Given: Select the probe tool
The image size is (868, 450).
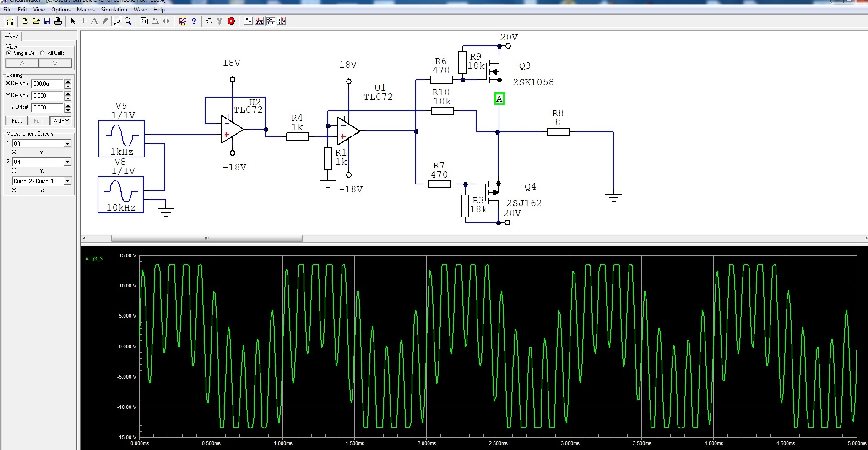Looking at the screenshot, I should [x=117, y=21].
